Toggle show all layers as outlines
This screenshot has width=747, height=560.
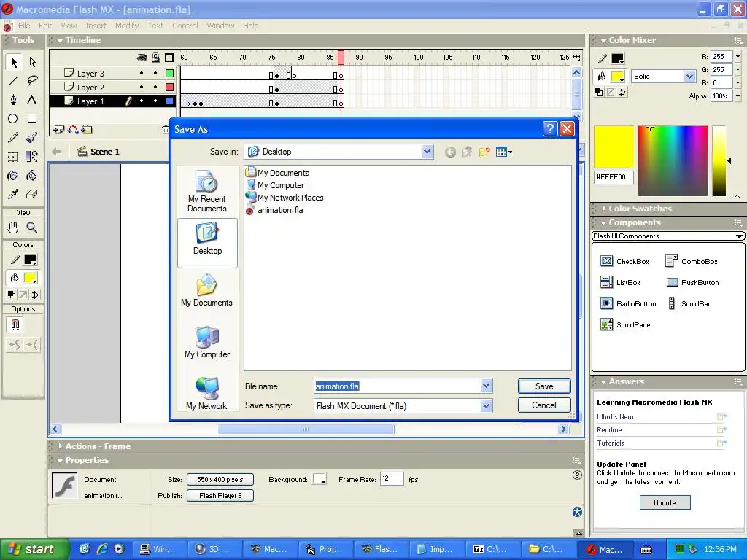coord(169,58)
